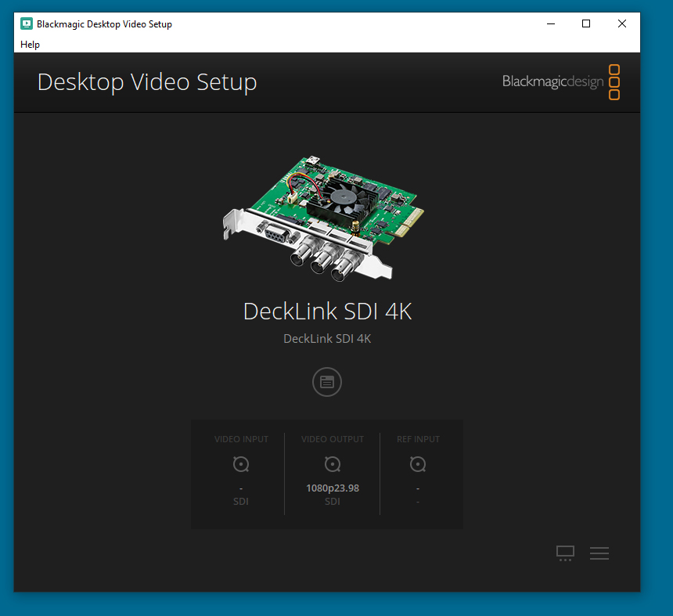Close the Blackmagic Desktop Video Setup window

[622, 24]
